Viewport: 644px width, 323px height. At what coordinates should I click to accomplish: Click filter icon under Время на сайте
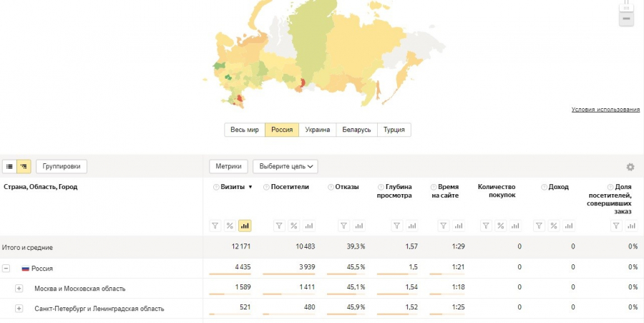click(x=444, y=226)
